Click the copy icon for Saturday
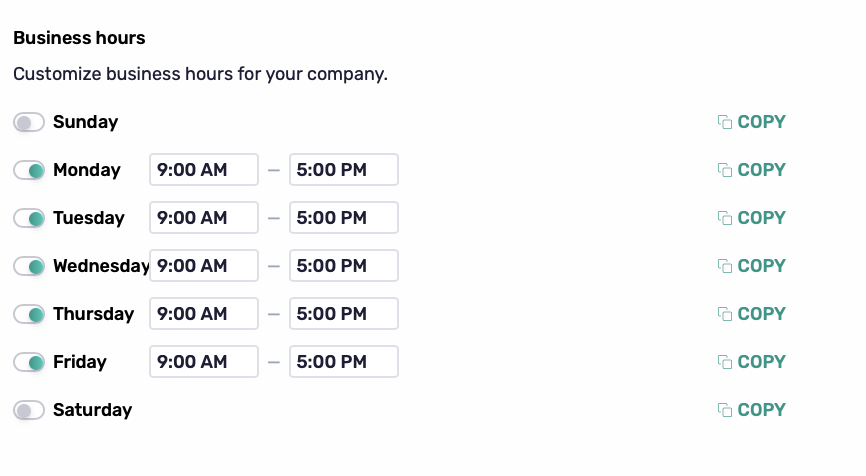 725,410
